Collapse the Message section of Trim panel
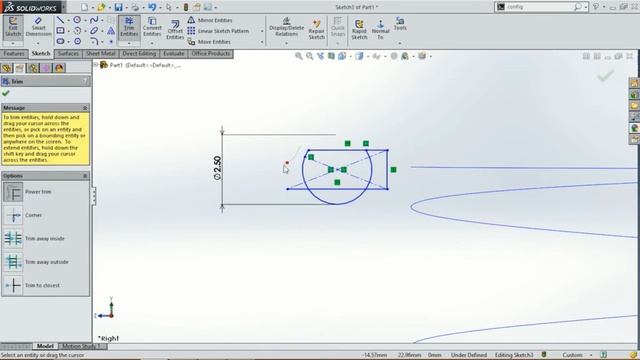Screen dimensions: 640x360 tap(85, 108)
